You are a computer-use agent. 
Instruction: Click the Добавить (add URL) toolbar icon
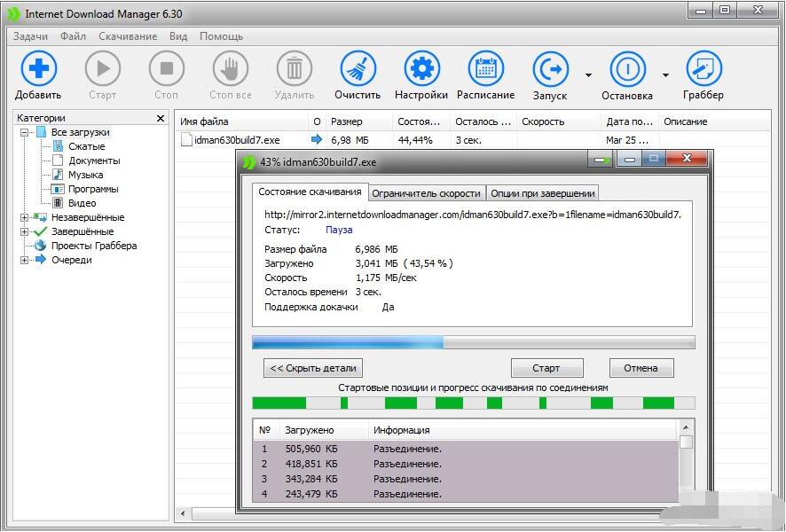(x=39, y=68)
